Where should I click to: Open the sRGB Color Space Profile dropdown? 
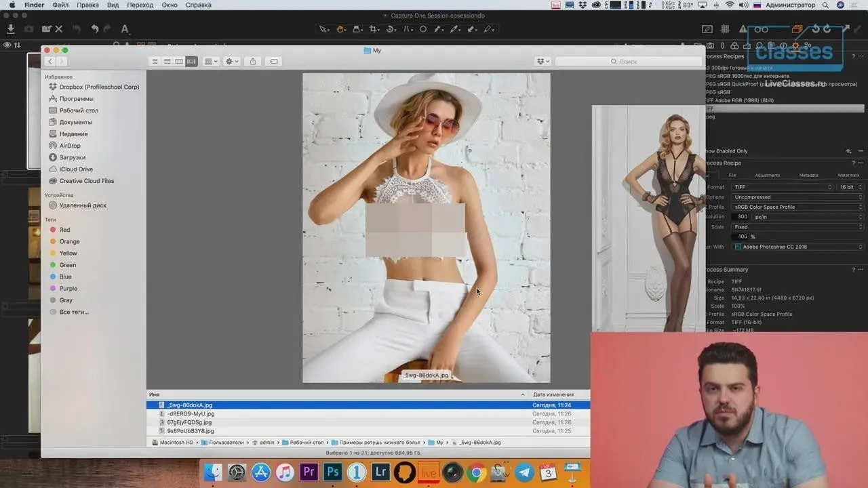[798, 207]
